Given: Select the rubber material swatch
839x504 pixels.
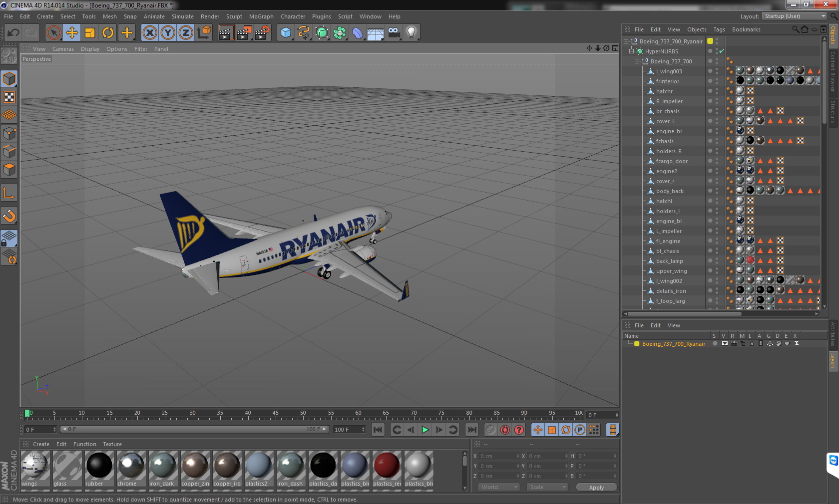Looking at the screenshot, I should (99, 468).
